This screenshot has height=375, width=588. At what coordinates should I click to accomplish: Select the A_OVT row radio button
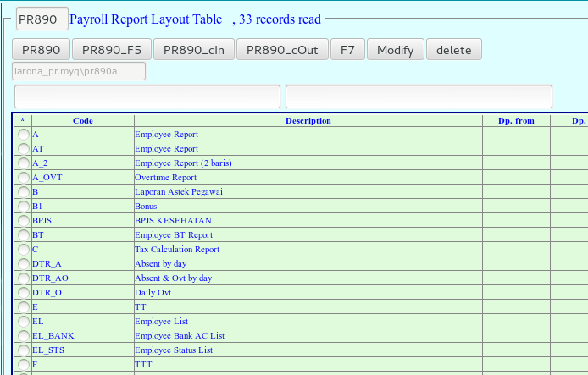[x=23, y=178]
